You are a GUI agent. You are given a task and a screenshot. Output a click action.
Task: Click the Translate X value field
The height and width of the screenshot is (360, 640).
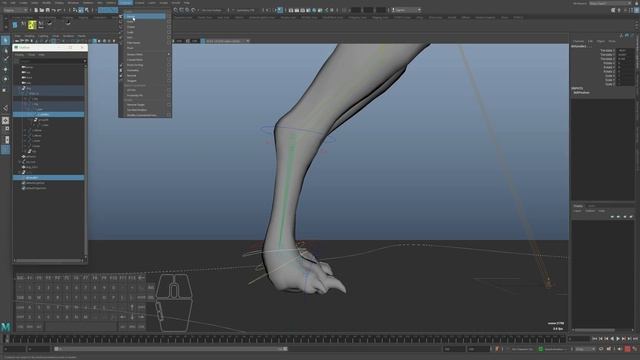pyautogui.click(x=625, y=51)
